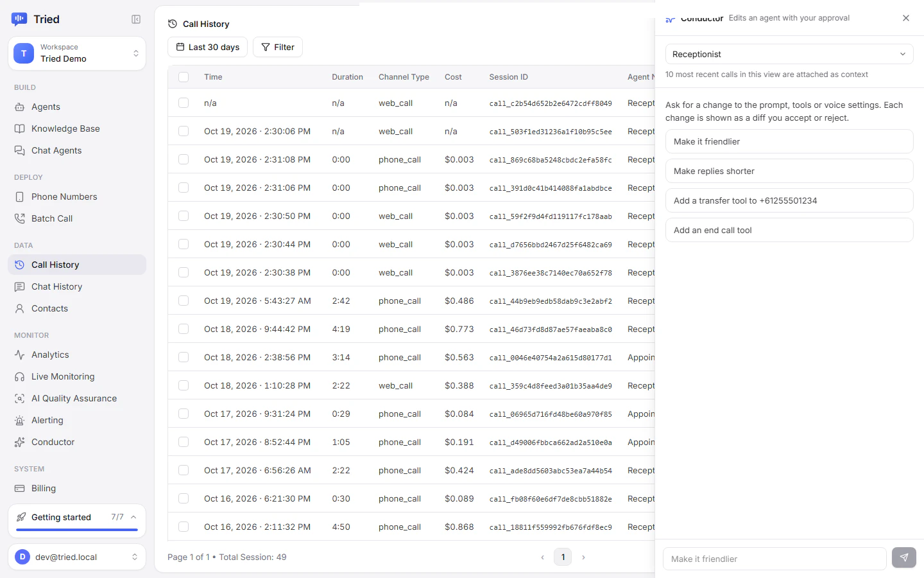
Task: Tick checkbox for Oct 18 9:44:42 PM call
Action: [184, 329]
